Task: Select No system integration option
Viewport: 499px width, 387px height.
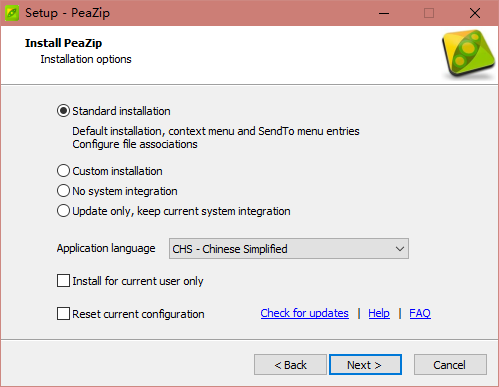Action: (x=63, y=191)
